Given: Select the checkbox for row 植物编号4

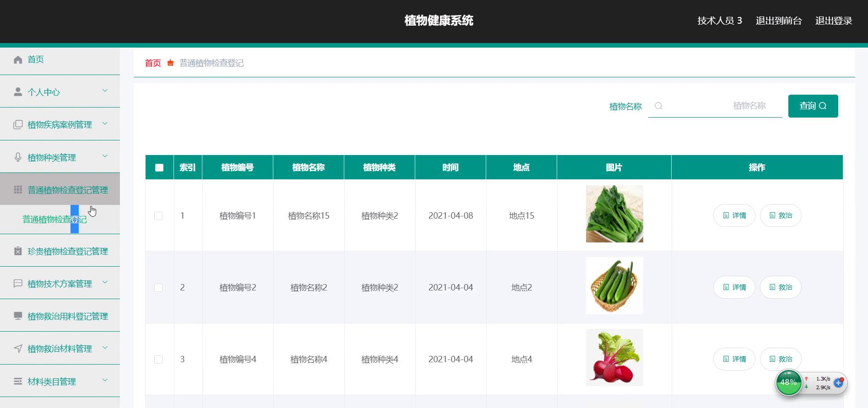Looking at the screenshot, I should click(158, 360).
